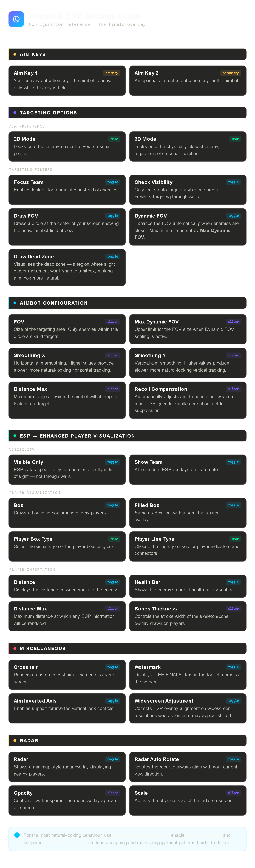The width and height of the screenshot is (255, 868).
Task: Click the blue dot beside AIMBOT CONFIGURATION
Action: tap(15, 303)
